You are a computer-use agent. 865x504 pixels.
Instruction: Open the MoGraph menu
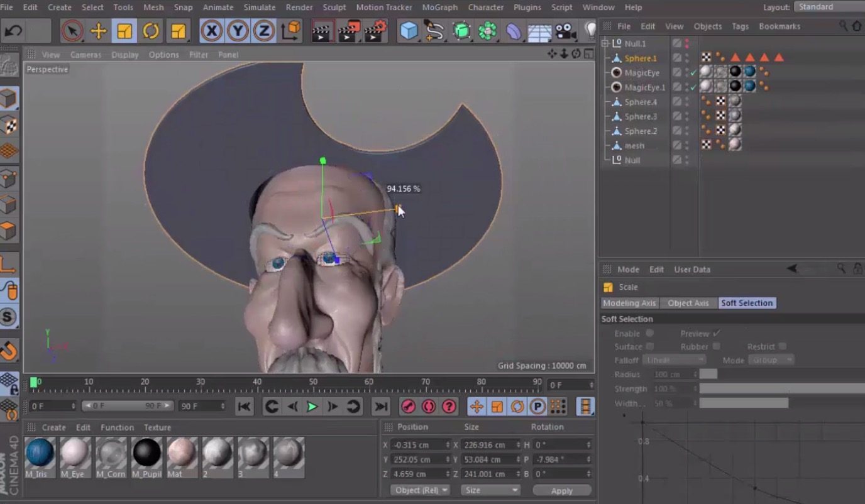pyautogui.click(x=440, y=7)
